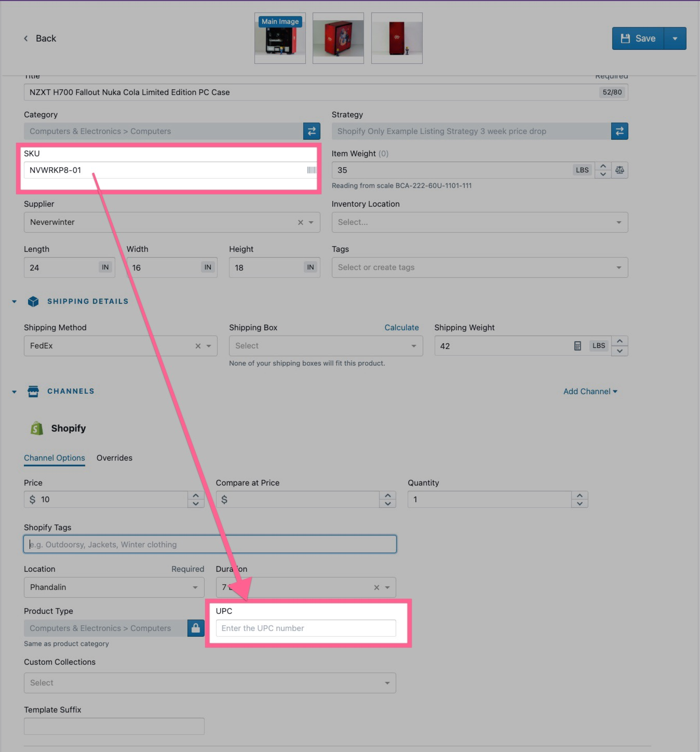Image resolution: width=700 pixels, height=752 pixels.
Task: Switch to the Overrides tab
Action: coord(114,458)
